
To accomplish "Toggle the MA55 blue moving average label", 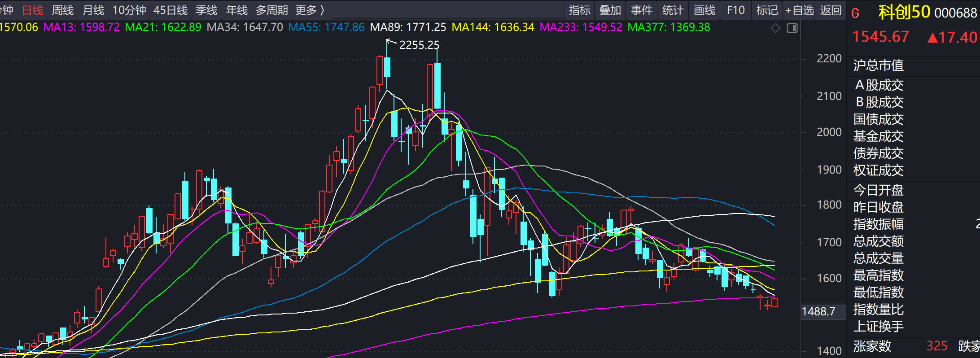I will pos(326,27).
